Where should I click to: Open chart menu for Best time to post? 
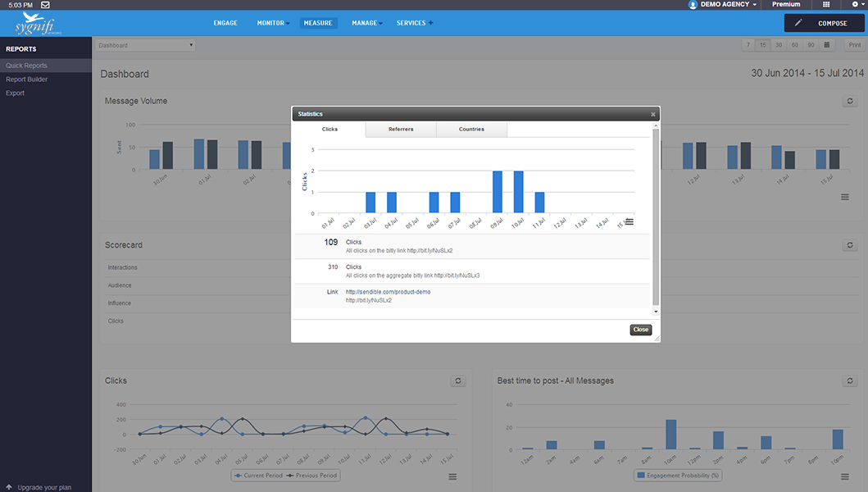(845, 476)
